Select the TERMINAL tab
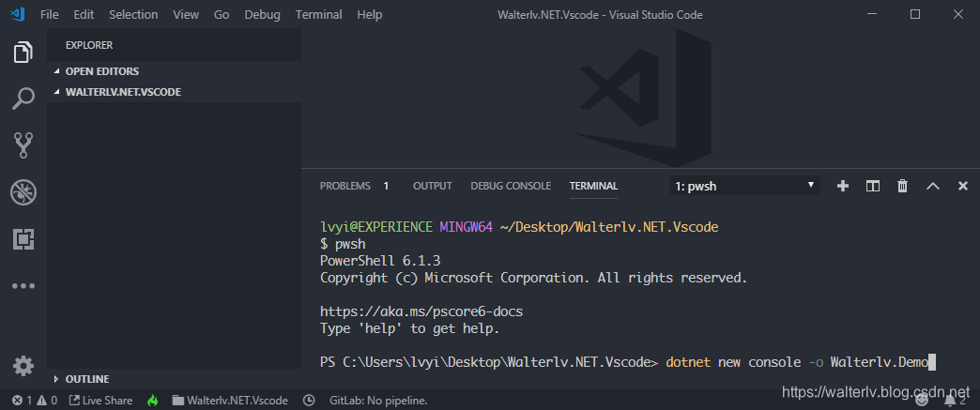This screenshot has height=410, width=980. (x=594, y=186)
